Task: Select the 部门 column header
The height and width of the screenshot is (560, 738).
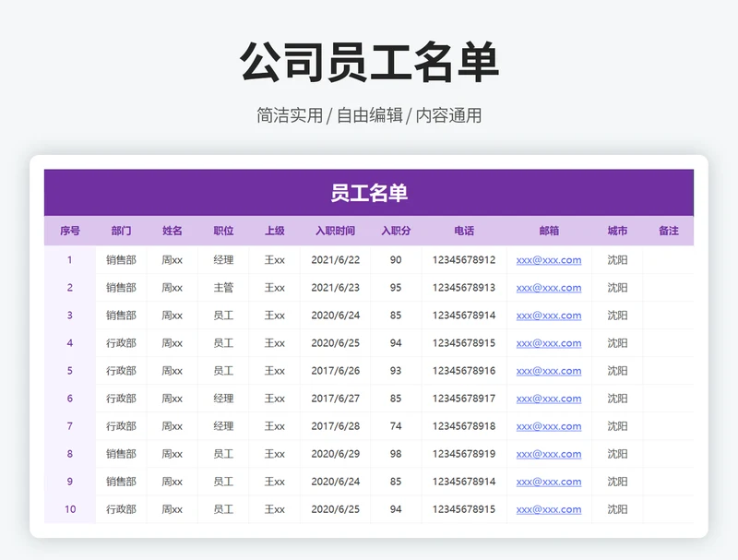Action: [121, 231]
